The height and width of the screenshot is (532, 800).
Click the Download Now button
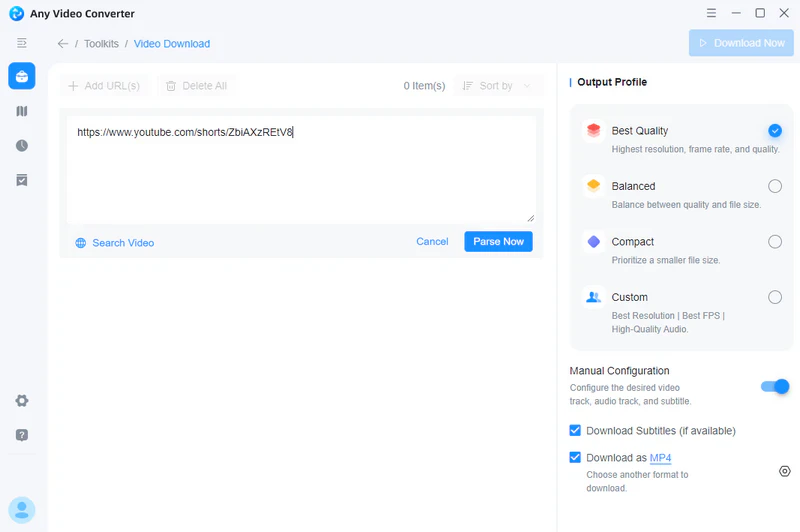click(x=741, y=43)
